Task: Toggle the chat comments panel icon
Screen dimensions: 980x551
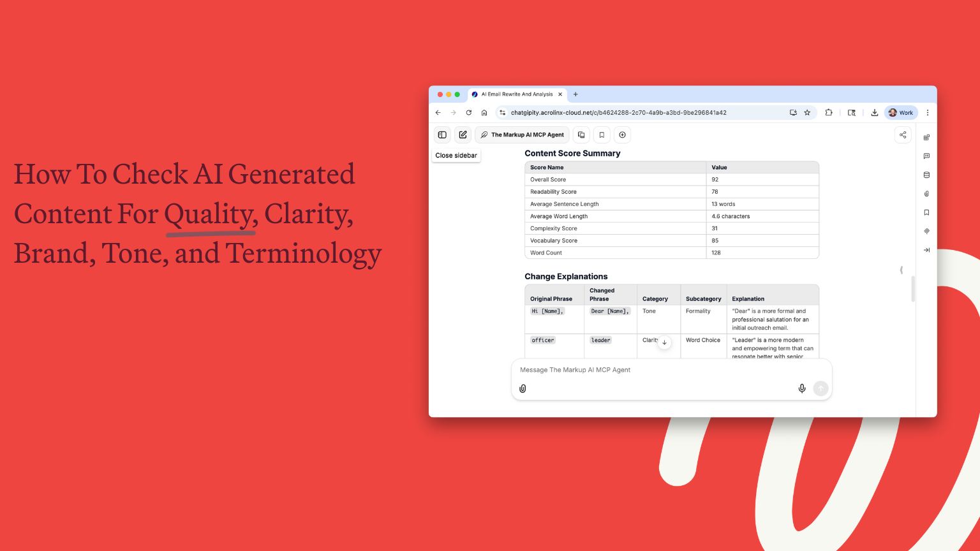Action: tap(926, 156)
